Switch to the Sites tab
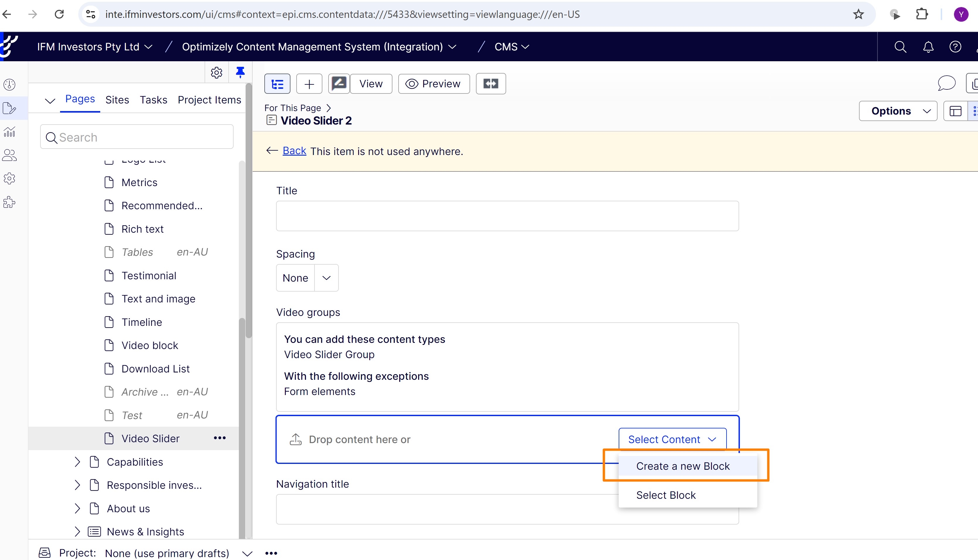This screenshot has height=560, width=978. 117,100
